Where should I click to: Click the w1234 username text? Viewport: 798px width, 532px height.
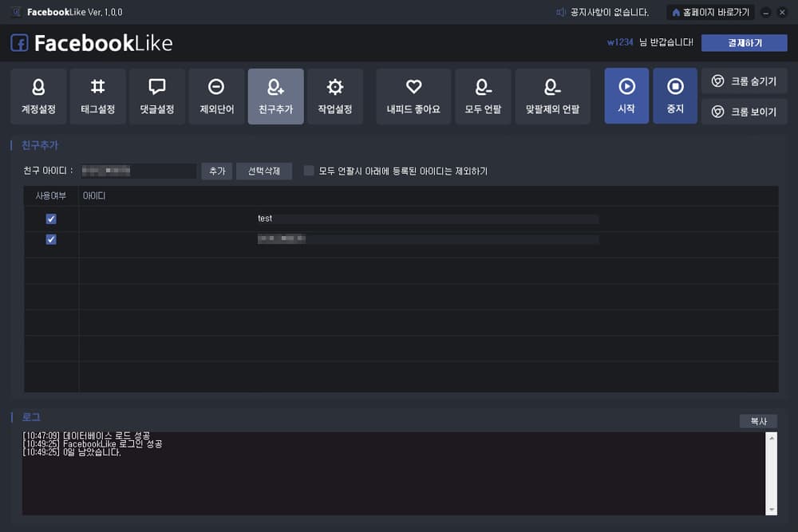[620, 42]
